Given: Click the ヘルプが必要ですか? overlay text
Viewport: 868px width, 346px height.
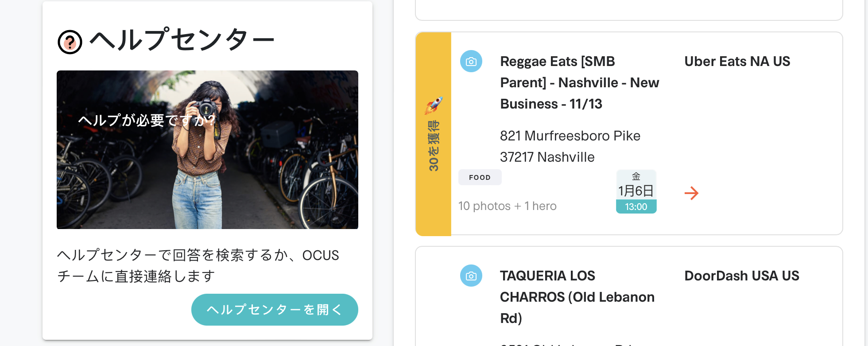Looking at the screenshot, I should (x=147, y=120).
